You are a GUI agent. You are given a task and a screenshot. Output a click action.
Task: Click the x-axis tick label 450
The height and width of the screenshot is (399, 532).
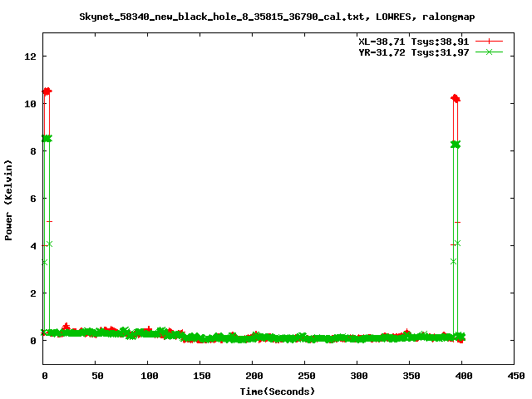coord(514,376)
